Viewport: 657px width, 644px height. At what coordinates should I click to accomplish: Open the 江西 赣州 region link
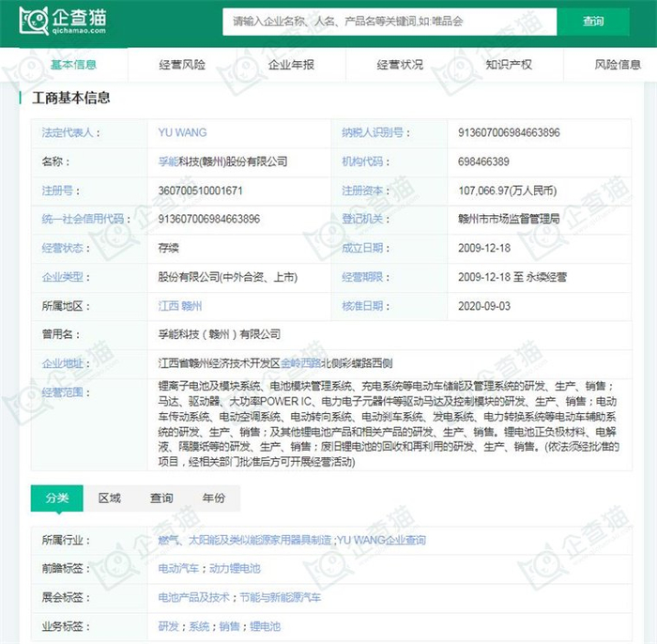coord(180,306)
